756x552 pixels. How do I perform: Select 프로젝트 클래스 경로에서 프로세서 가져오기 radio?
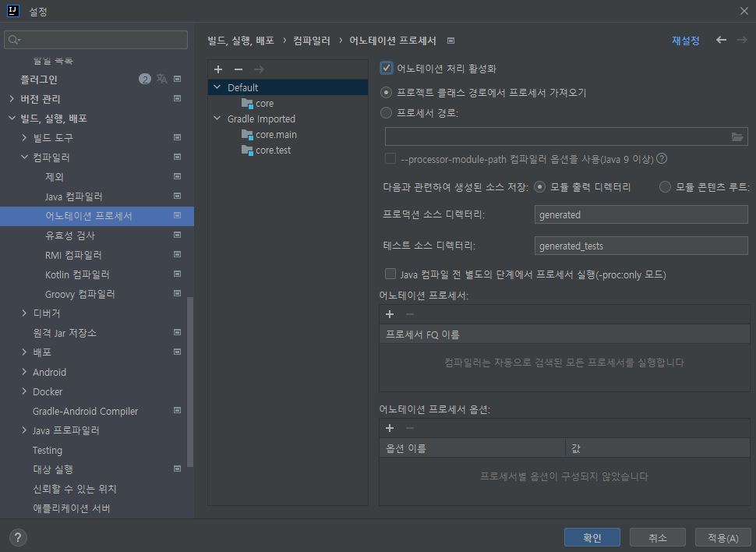[x=386, y=92]
